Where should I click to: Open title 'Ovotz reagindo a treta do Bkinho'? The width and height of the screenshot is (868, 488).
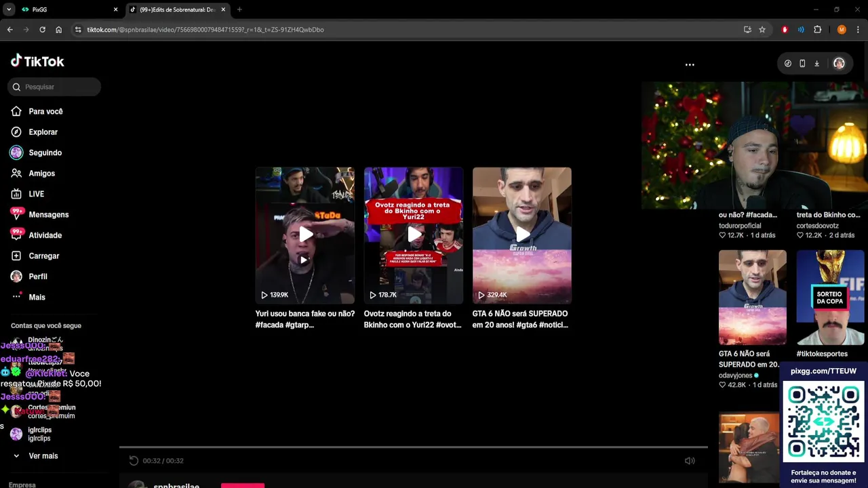pyautogui.click(x=412, y=319)
